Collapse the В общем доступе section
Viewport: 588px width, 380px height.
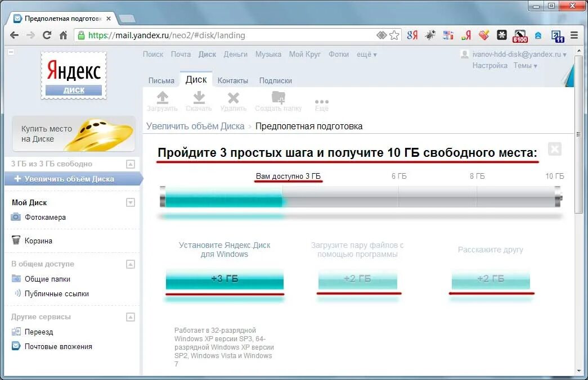click(x=131, y=264)
